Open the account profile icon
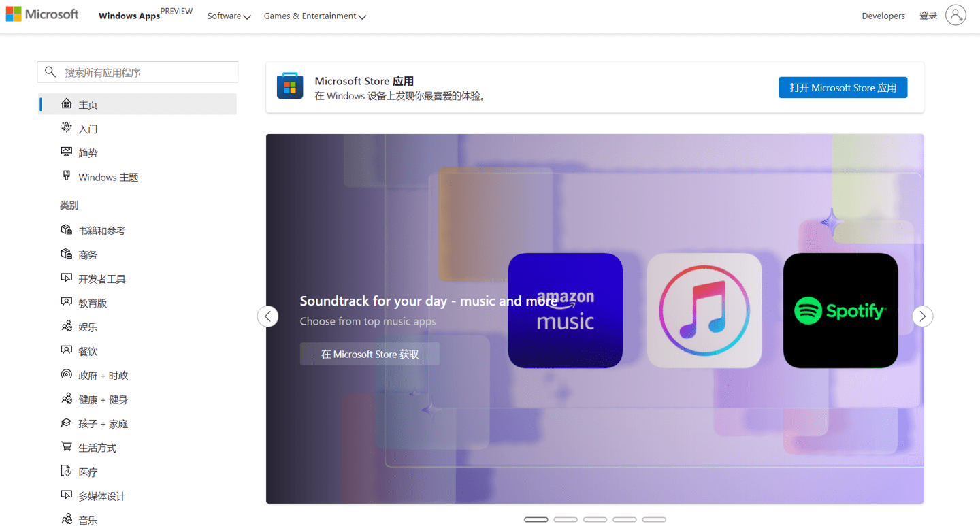The image size is (980, 526). click(x=955, y=15)
